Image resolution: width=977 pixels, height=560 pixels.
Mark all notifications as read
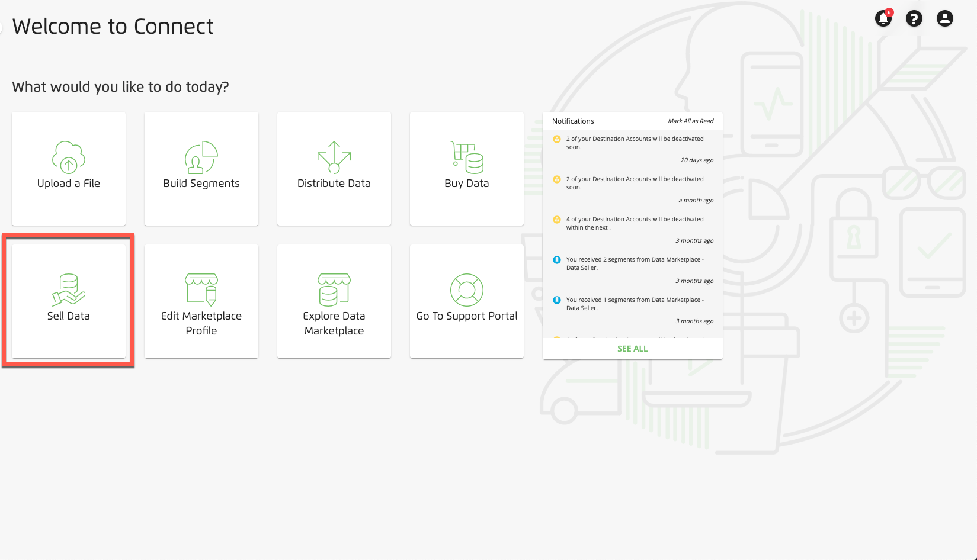pyautogui.click(x=690, y=121)
